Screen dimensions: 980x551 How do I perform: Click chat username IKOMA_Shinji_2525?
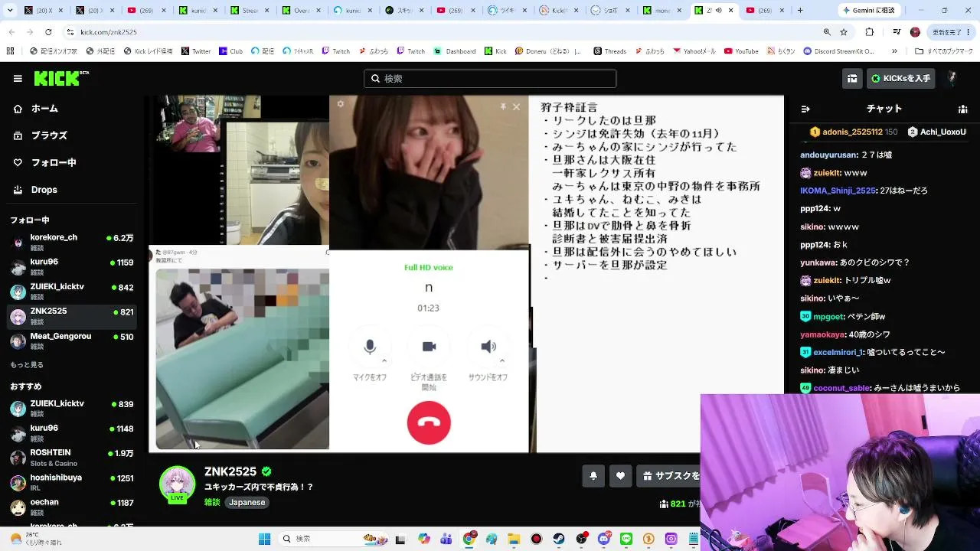click(x=838, y=191)
